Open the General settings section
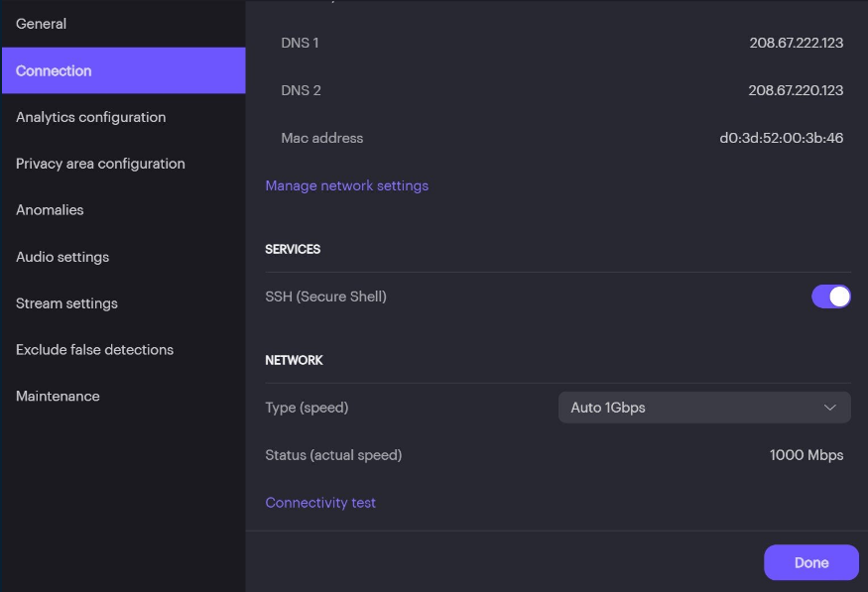Image resolution: width=868 pixels, height=592 pixels. pos(41,24)
